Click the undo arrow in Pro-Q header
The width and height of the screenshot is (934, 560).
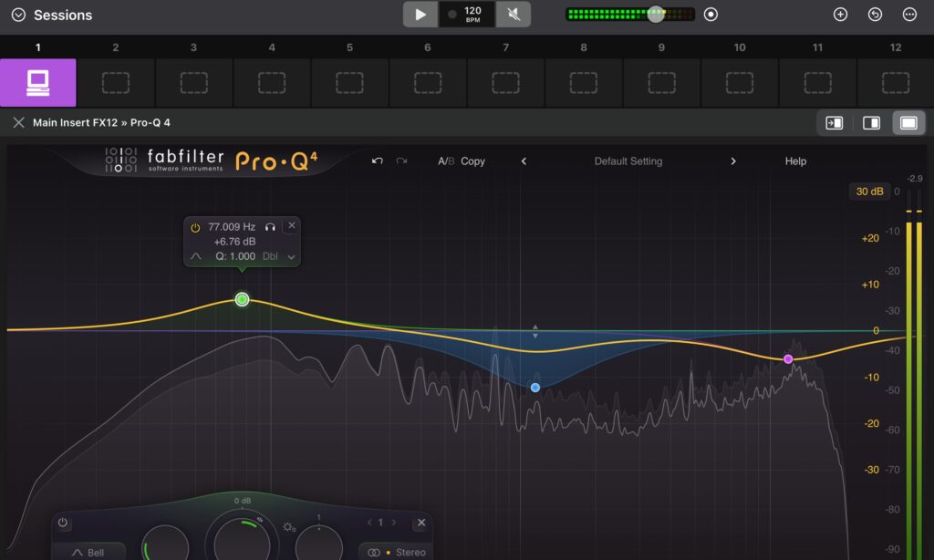click(378, 161)
